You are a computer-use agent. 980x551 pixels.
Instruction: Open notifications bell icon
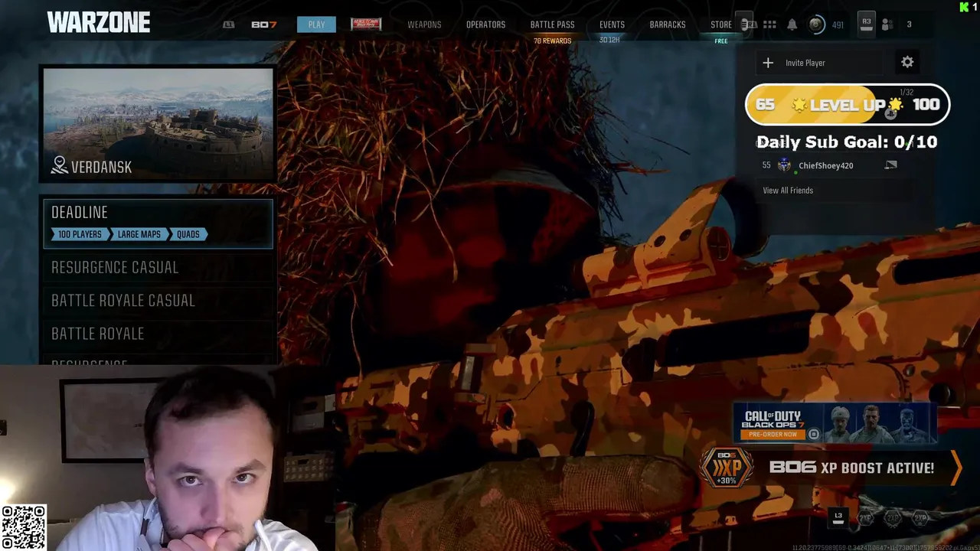[x=792, y=24]
